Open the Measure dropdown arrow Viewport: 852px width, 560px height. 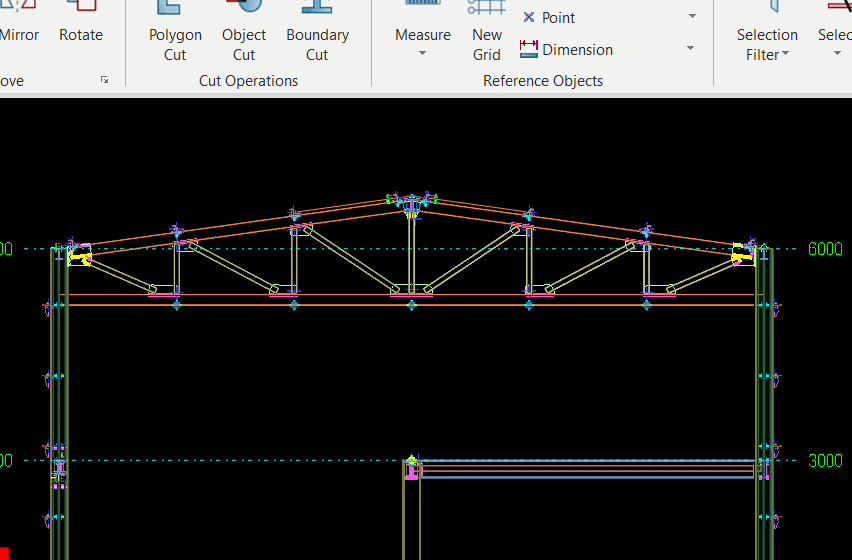pyautogui.click(x=423, y=54)
